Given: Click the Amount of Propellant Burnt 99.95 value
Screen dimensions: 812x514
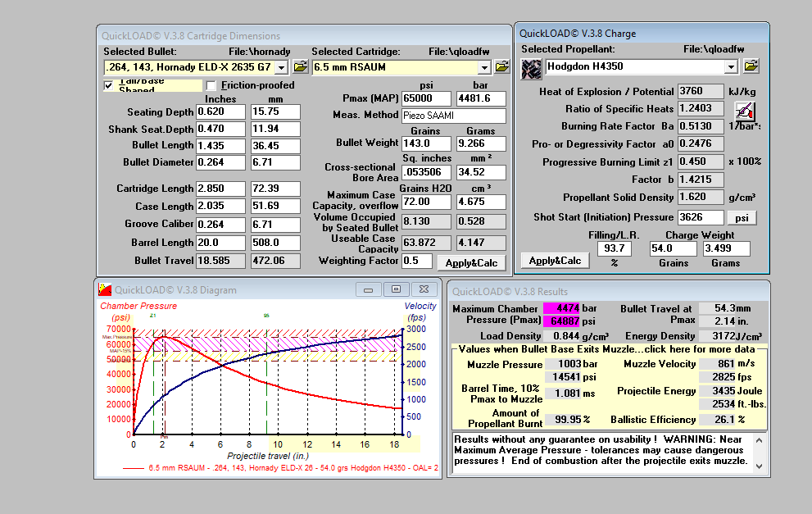Looking at the screenshot, I should click(563, 419).
